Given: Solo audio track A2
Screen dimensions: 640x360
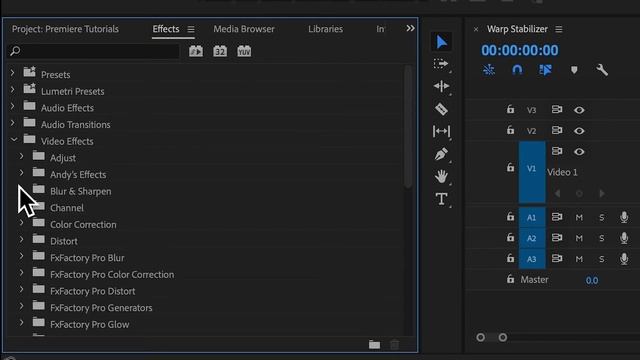Looking at the screenshot, I should 602,238.
